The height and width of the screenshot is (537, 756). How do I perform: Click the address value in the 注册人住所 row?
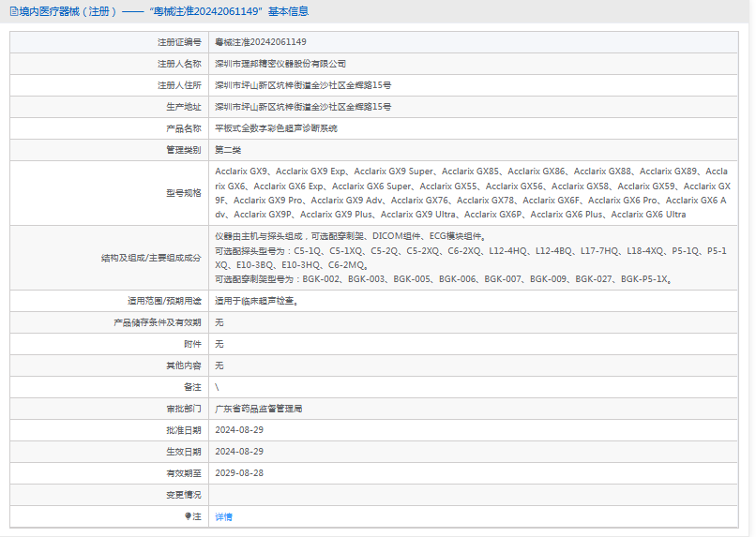[303, 85]
